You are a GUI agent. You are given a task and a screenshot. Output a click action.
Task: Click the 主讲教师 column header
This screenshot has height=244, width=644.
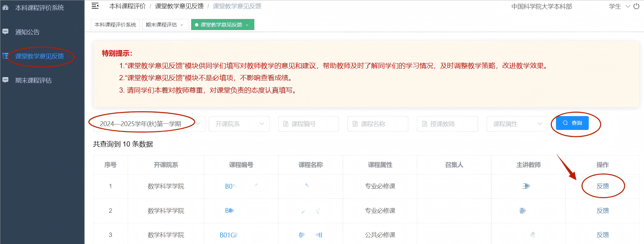528,165
